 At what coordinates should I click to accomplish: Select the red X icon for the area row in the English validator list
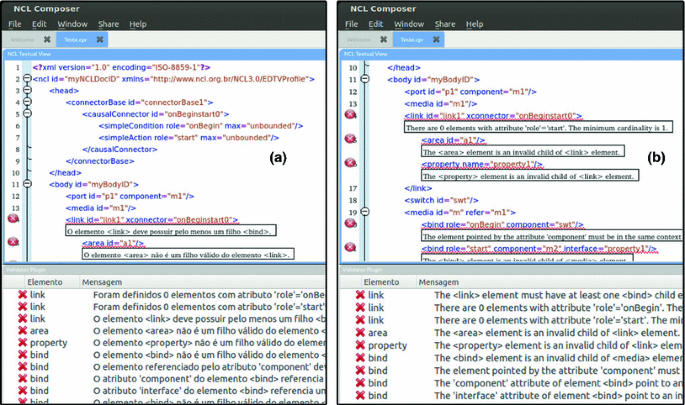[x=358, y=332]
